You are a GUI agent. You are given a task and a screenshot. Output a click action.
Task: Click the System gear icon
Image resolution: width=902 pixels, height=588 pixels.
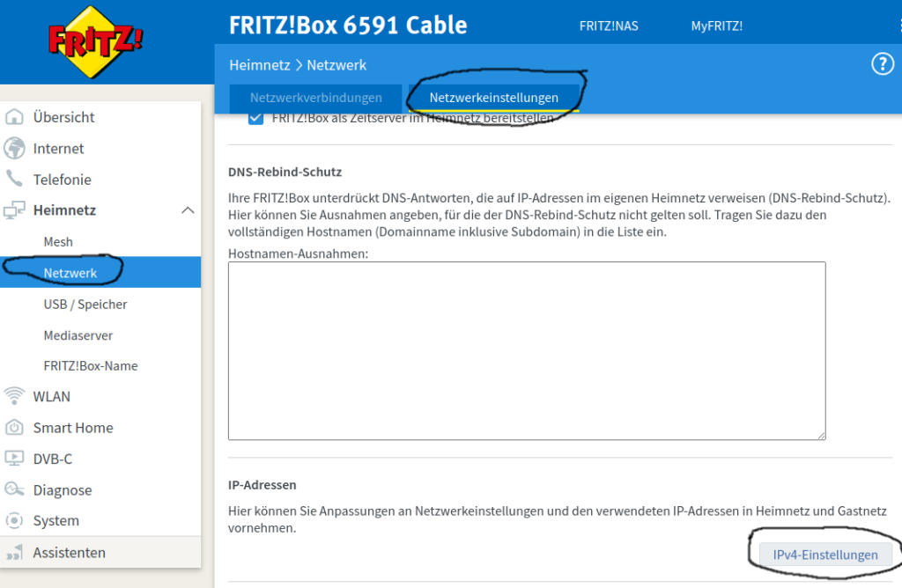14,520
